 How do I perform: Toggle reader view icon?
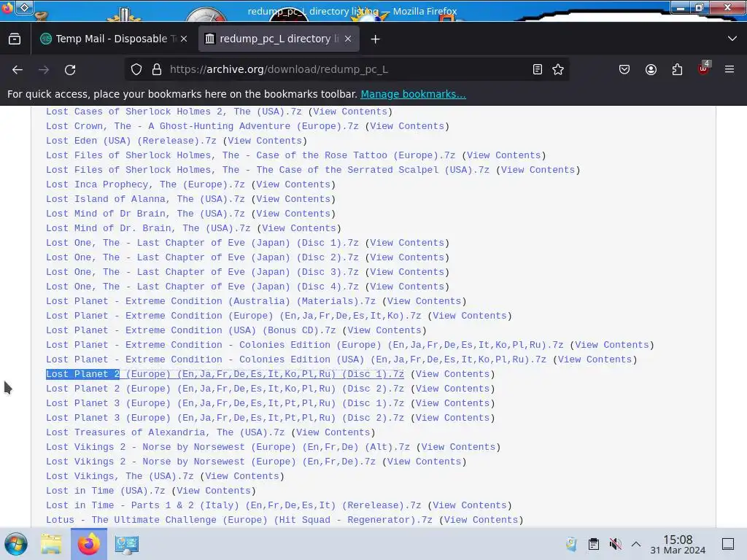tap(538, 69)
